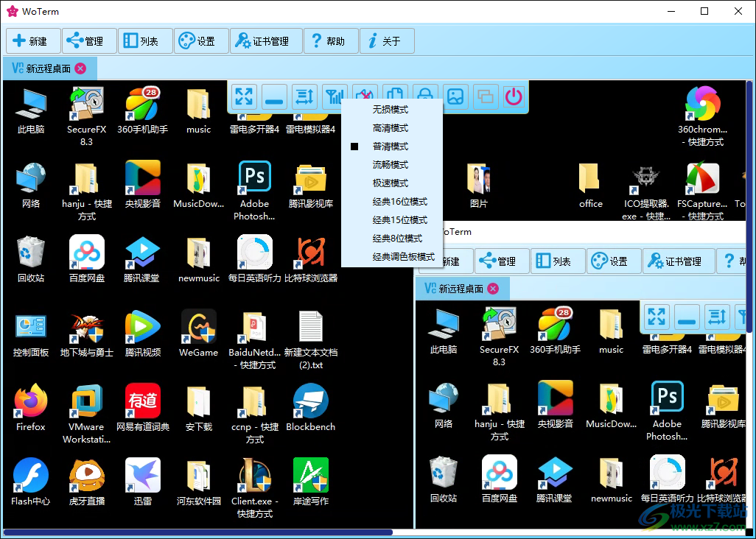The width and height of the screenshot is (756, 539).
Task: Click the ICO提取器 shortcut desktop icon
Action: coord(646,191)
